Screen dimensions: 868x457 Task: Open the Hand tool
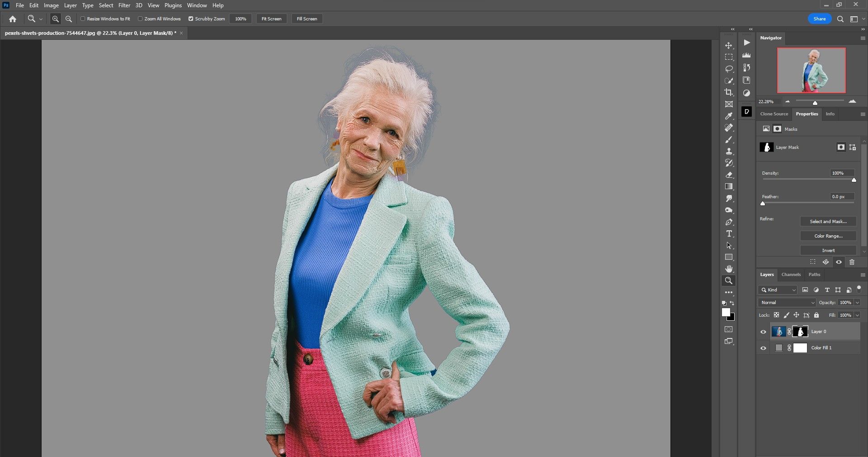729,268
